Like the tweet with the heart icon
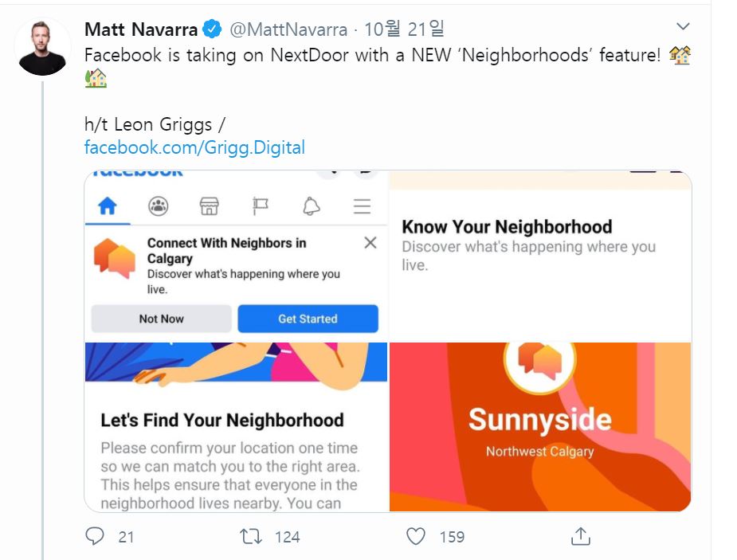Image resolution: width=737 pixels, height=560 pixels. point(416,536)
